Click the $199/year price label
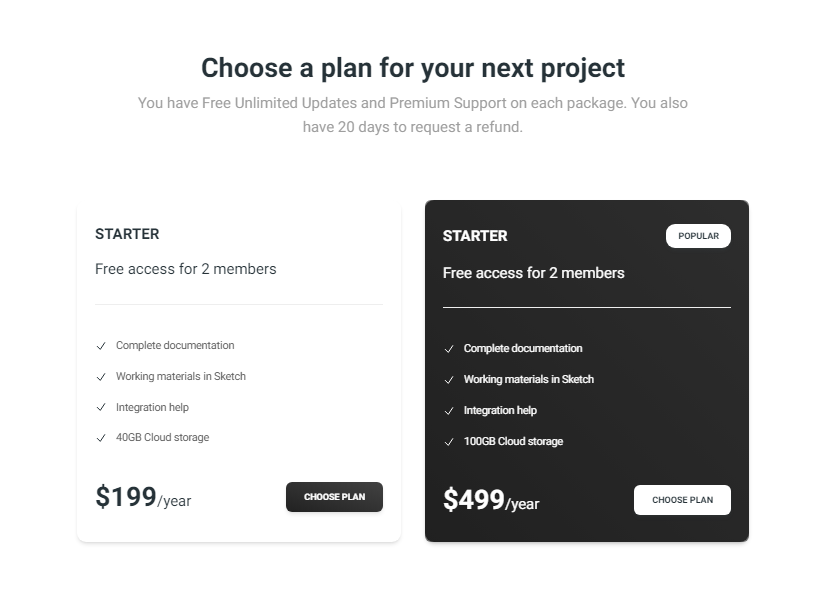The image size is (813, 592). [143, 496]
